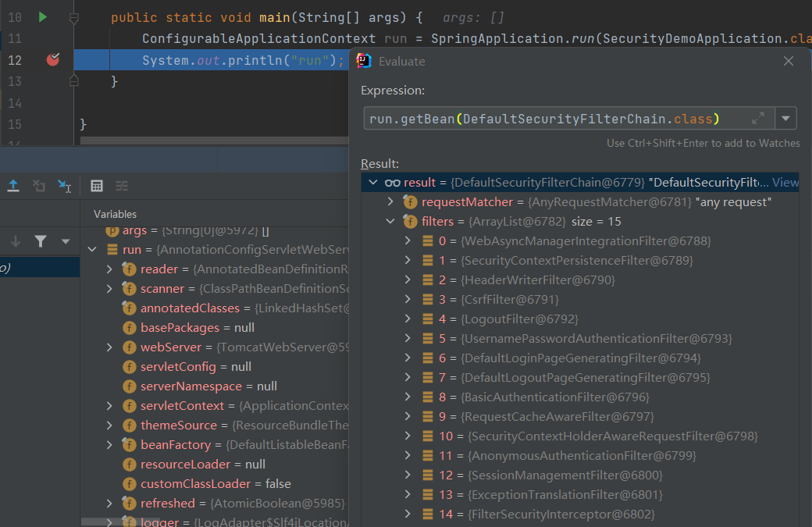Click the field icon beside webServer
The image size is (812, 527).
129,347
